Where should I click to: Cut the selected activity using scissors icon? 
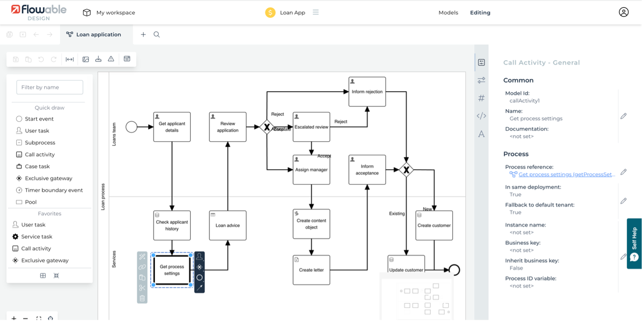142,288
